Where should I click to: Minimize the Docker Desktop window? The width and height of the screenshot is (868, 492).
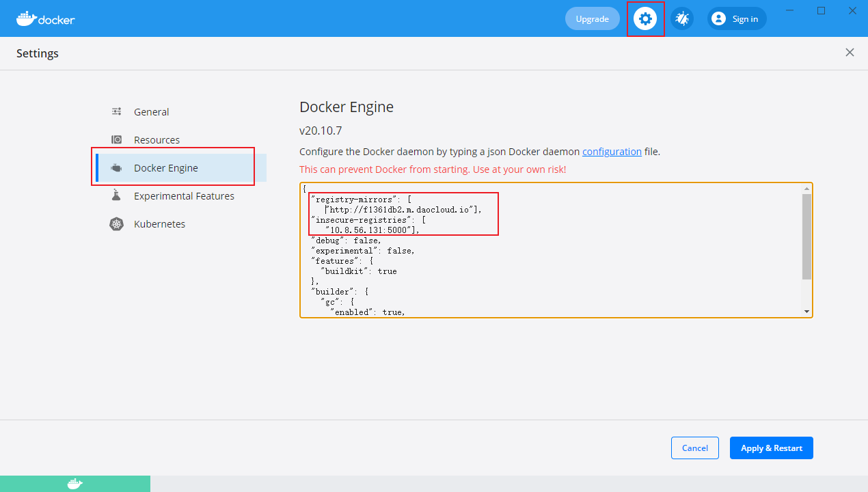pyautogui.click(x=791, y=10)
